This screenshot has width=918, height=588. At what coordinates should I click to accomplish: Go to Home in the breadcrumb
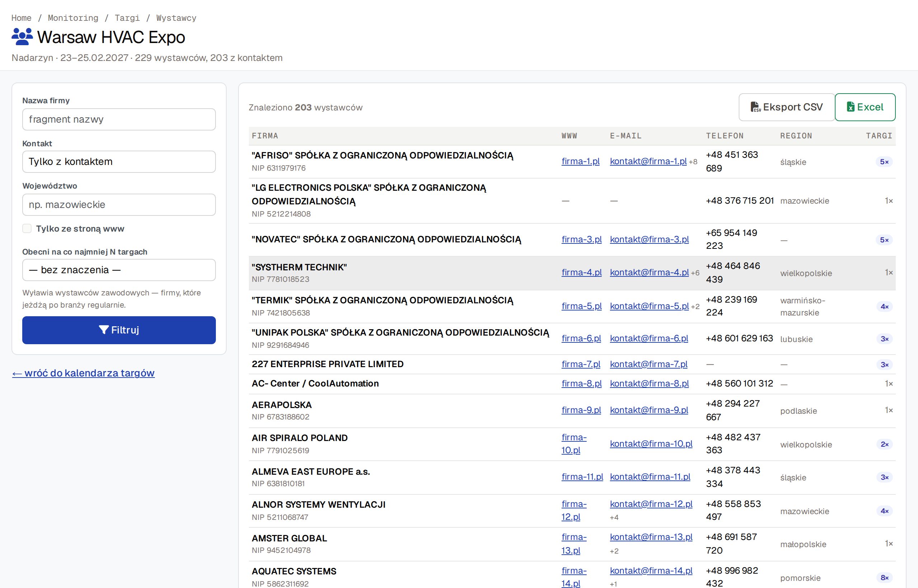[x=22, y=18]
